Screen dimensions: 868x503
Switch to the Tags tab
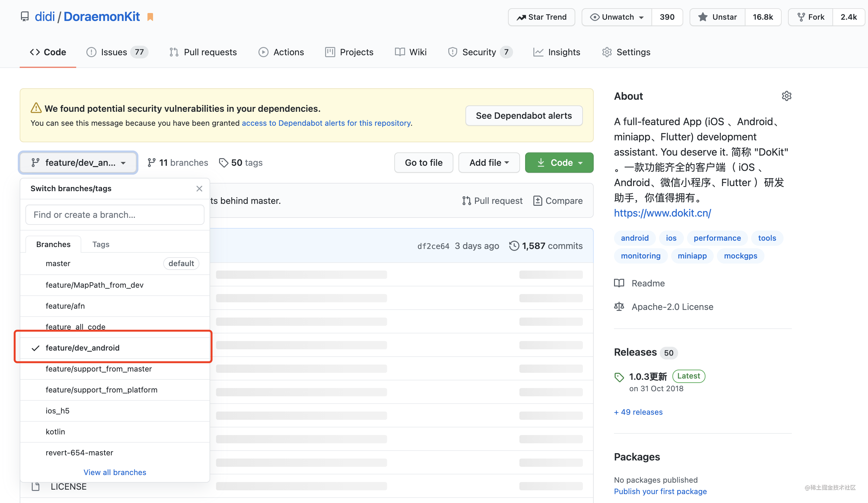click(101, 244)
